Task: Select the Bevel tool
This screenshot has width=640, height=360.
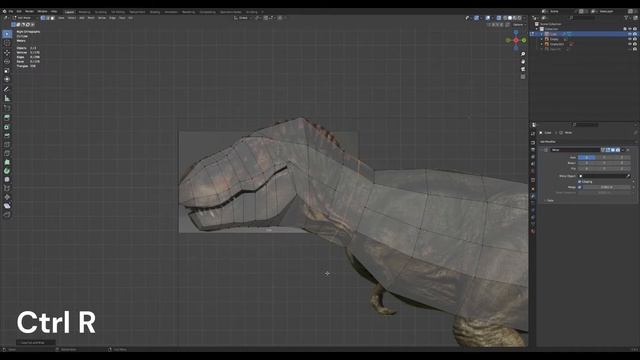Action: click(7, 136)
